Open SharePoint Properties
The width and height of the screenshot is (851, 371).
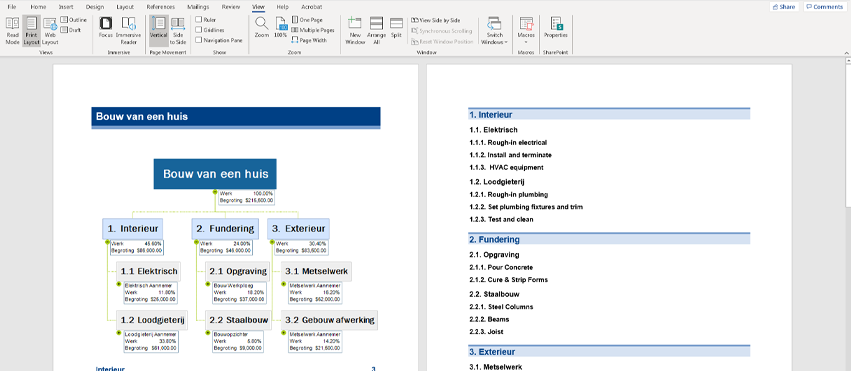coord(556,27)
